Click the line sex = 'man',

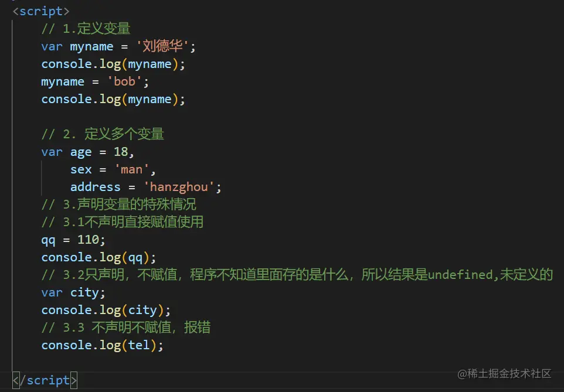113,169
